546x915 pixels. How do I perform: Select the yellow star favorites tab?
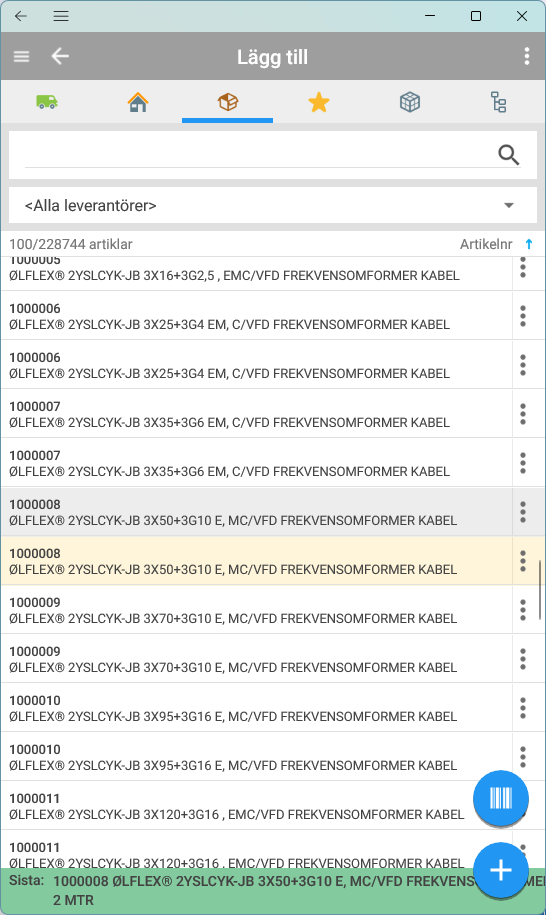click(318, 102)
